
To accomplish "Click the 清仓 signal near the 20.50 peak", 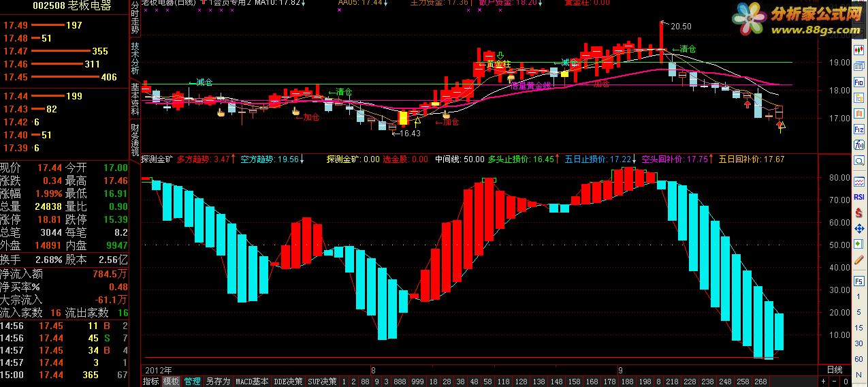I will 684,49.
